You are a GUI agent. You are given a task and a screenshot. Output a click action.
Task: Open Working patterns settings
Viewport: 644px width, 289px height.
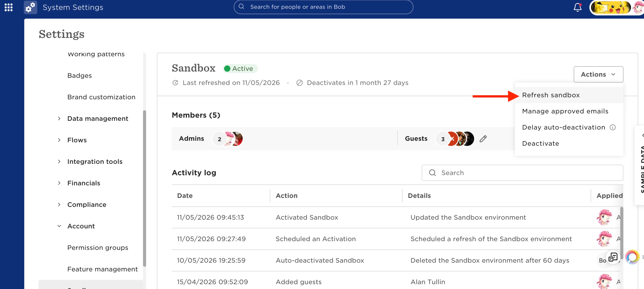[96, 54]
